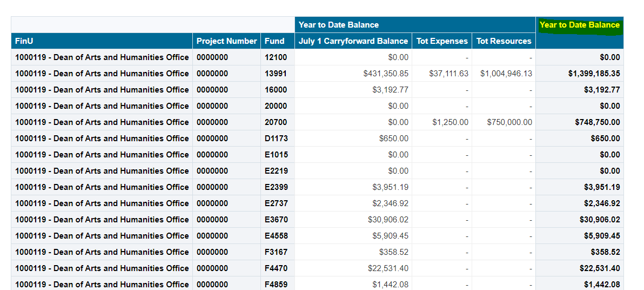Select the fund E3670 cell

[276, 220]
